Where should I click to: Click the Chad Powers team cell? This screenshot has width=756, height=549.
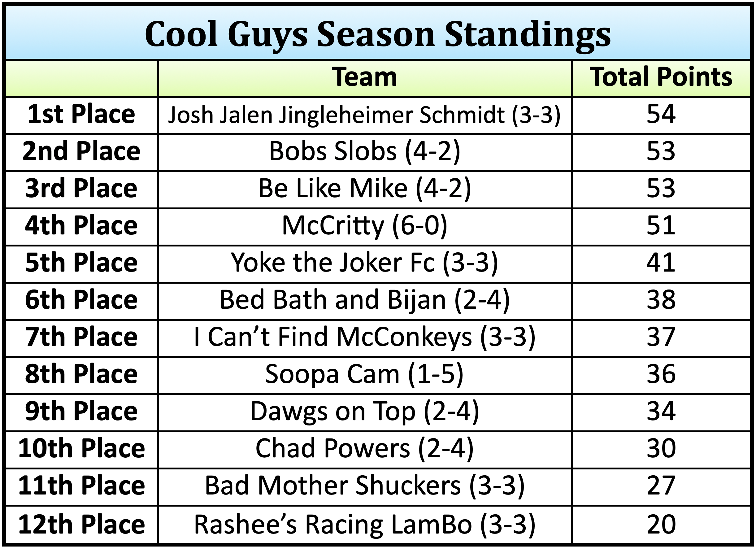tap(364, 448)
